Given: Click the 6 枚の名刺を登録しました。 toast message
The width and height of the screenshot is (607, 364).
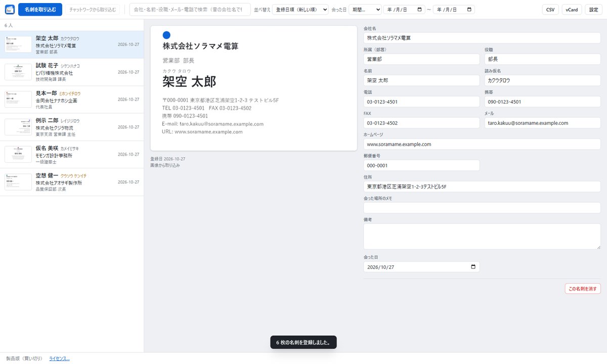Looking at the screenshot, I should pos(303,342).
